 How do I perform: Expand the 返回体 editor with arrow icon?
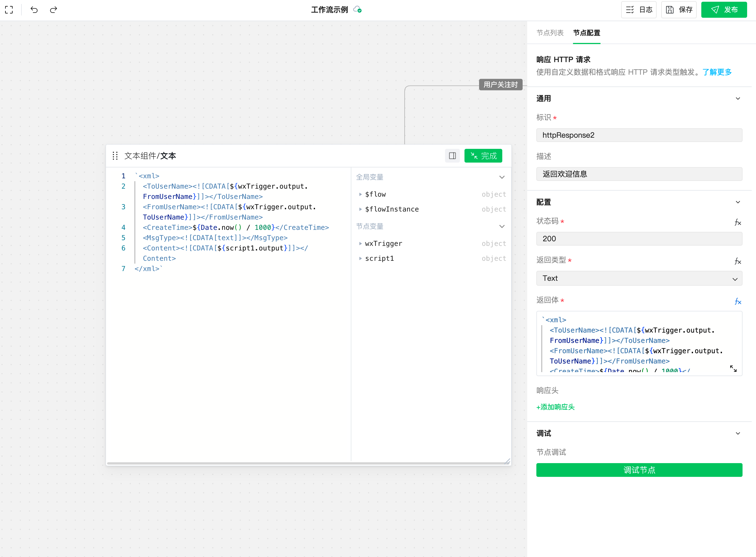tap(733, 369)
